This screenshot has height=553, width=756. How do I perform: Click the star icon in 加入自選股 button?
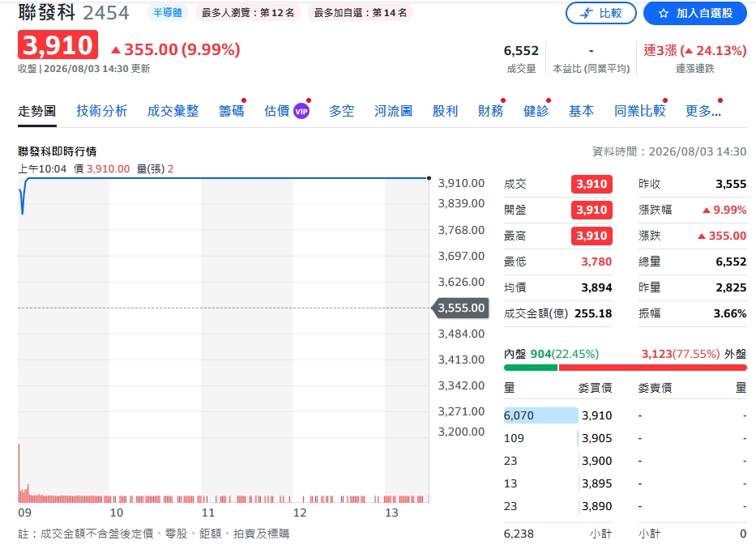coord(664,14)
